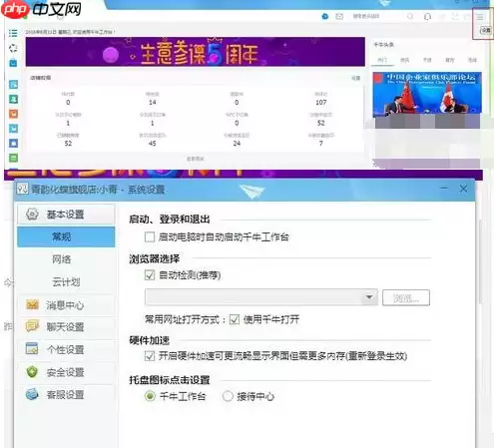
Task: Click the person contact icon in left sidebar
Action: (x=13, y=99)
